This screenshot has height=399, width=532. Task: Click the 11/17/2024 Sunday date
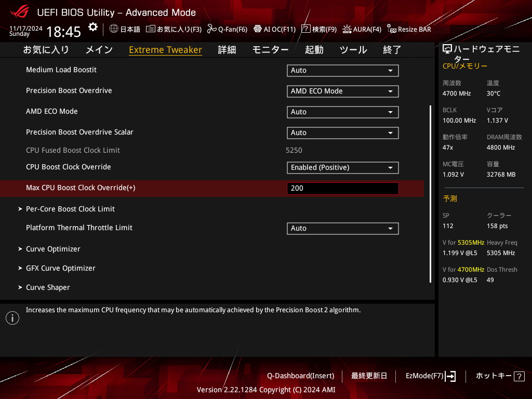[x=26, y=31]
